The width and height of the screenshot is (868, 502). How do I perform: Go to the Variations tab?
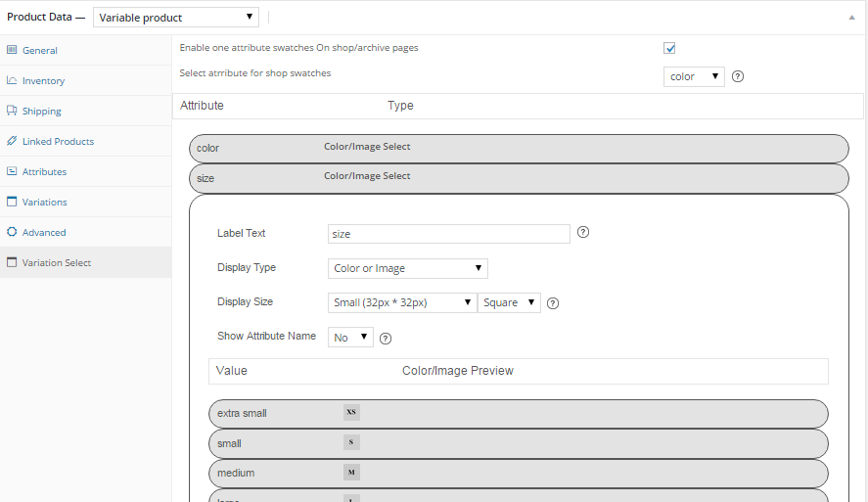click(44, 203)
